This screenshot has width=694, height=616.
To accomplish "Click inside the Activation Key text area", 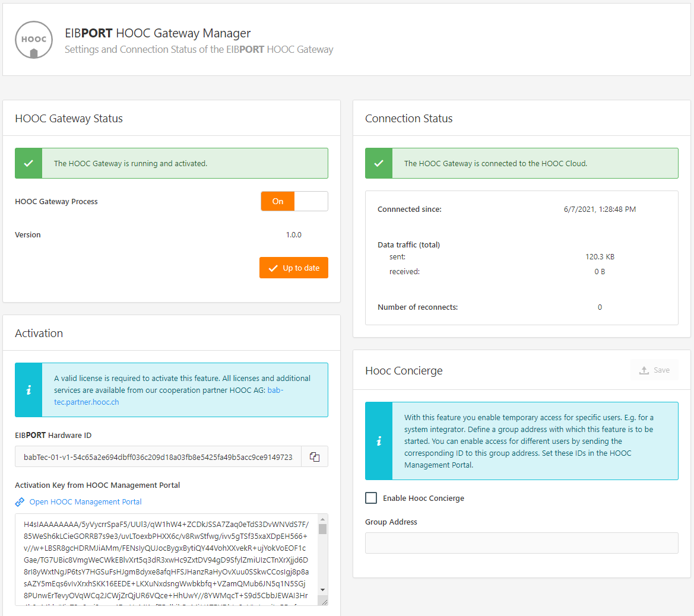I will pos(166,558).
